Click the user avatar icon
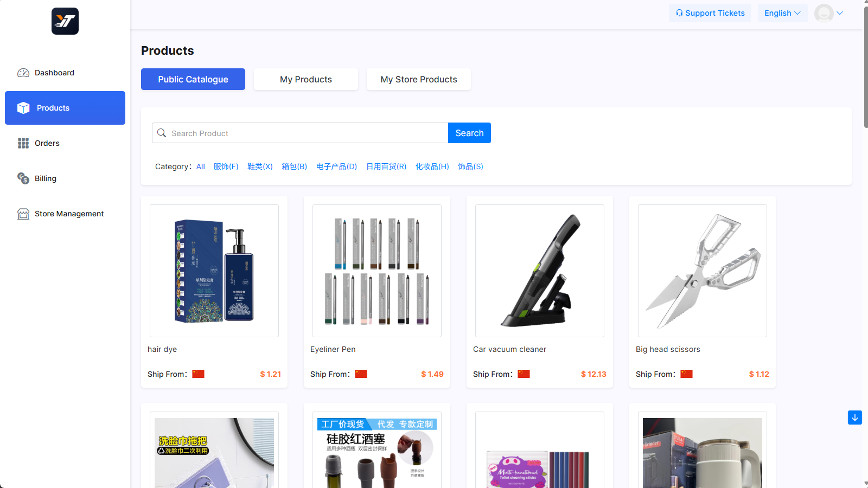The width and height of the screenshot is (868, 488). 824,13
